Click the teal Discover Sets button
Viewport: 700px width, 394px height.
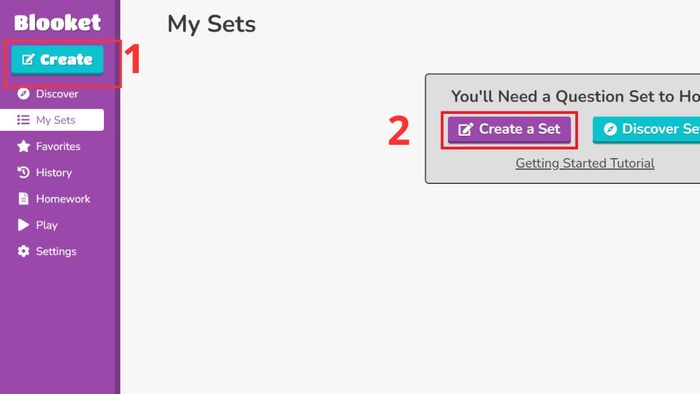tap(646, 130)
